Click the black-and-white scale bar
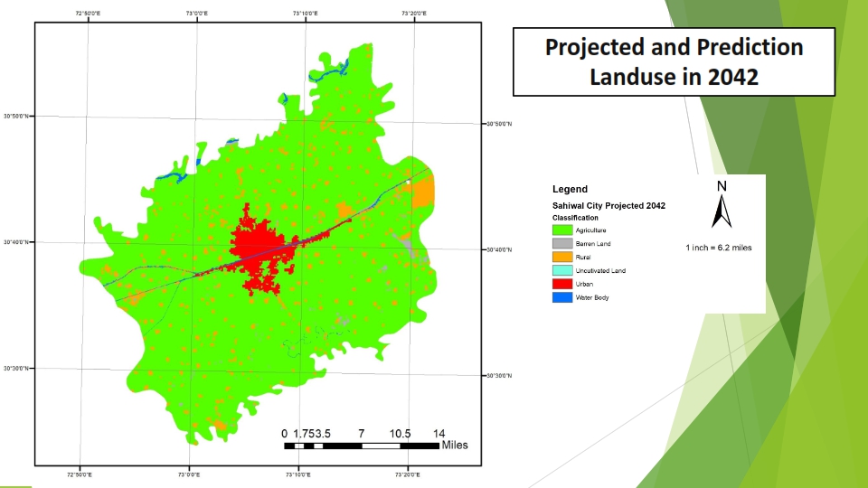Viewport: 868px width, 488px height. [x=362, y=446]
